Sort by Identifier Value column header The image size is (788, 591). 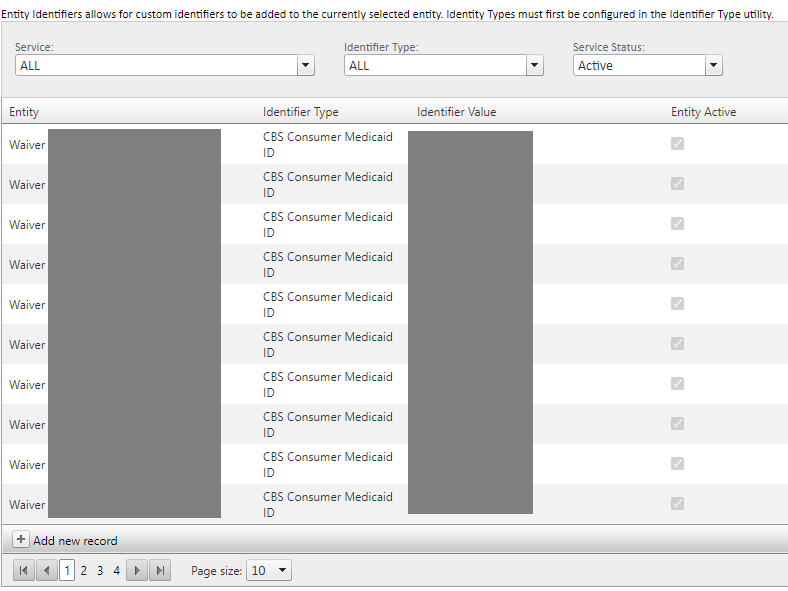pyautogui.click(x=456, y=112)
